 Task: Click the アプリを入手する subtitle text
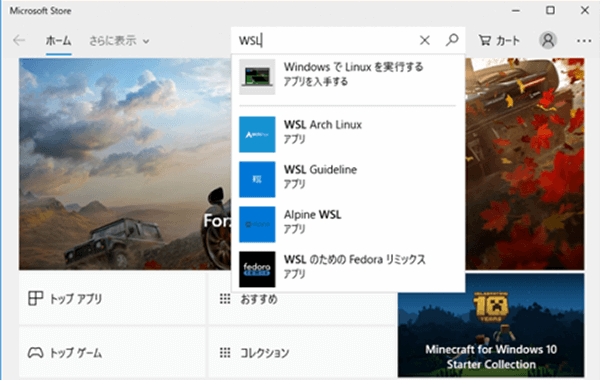316,82
